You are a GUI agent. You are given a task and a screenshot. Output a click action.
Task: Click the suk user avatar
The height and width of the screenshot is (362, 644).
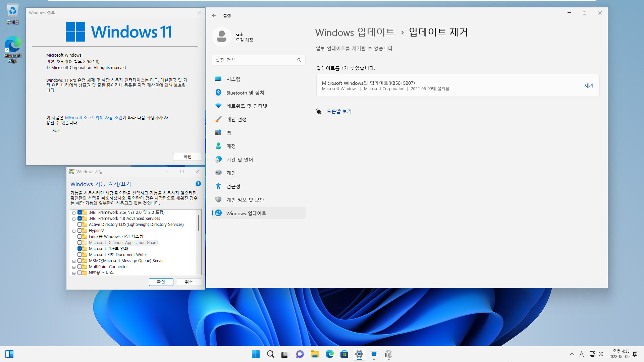pos(222,37)
